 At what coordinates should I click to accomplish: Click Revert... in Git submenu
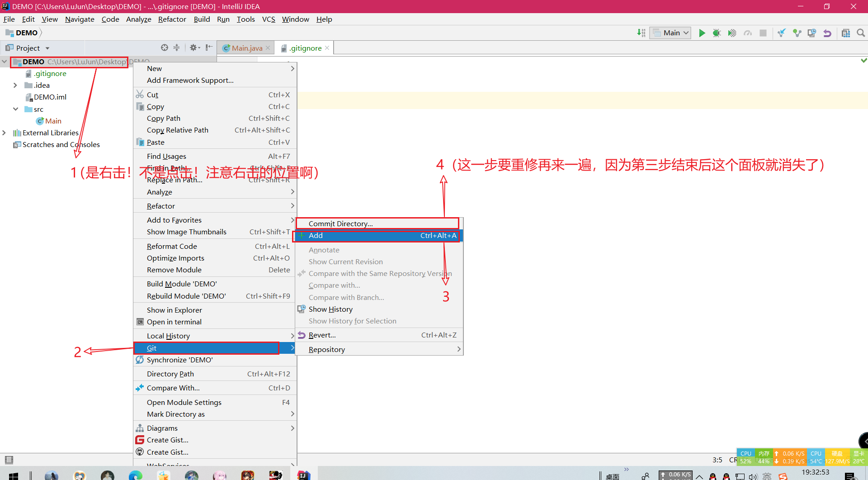pyautogui.click(x=379, y=335)
